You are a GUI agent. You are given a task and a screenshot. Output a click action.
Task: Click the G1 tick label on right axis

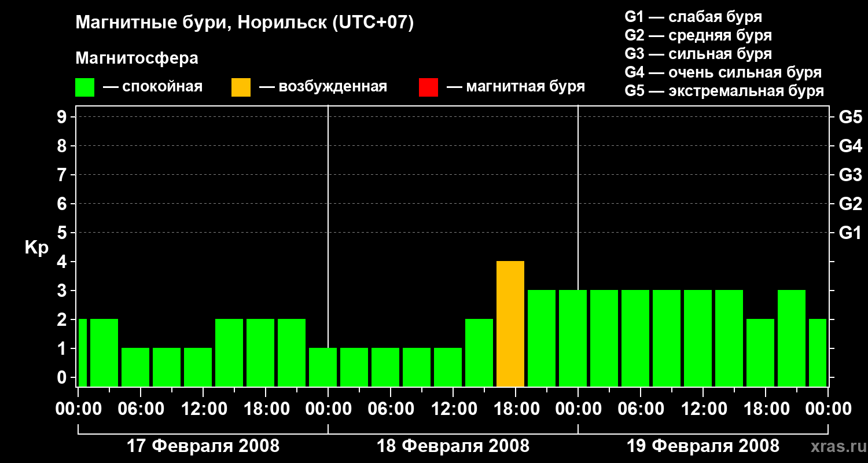(x=850, y=233)
